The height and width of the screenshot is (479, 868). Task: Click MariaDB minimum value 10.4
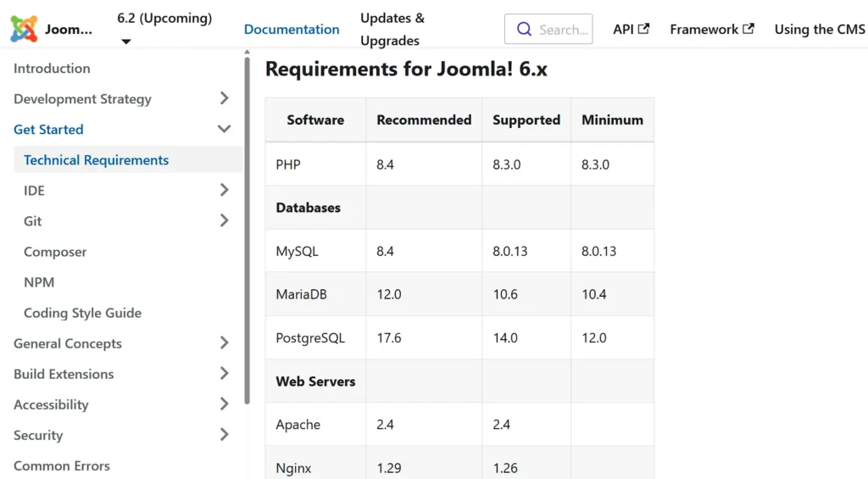click(594, 294)
